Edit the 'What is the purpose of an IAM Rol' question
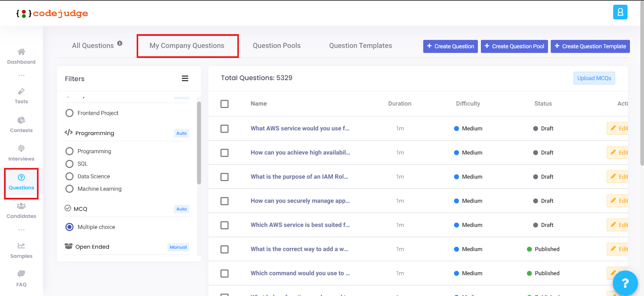 tap(618, 177)
